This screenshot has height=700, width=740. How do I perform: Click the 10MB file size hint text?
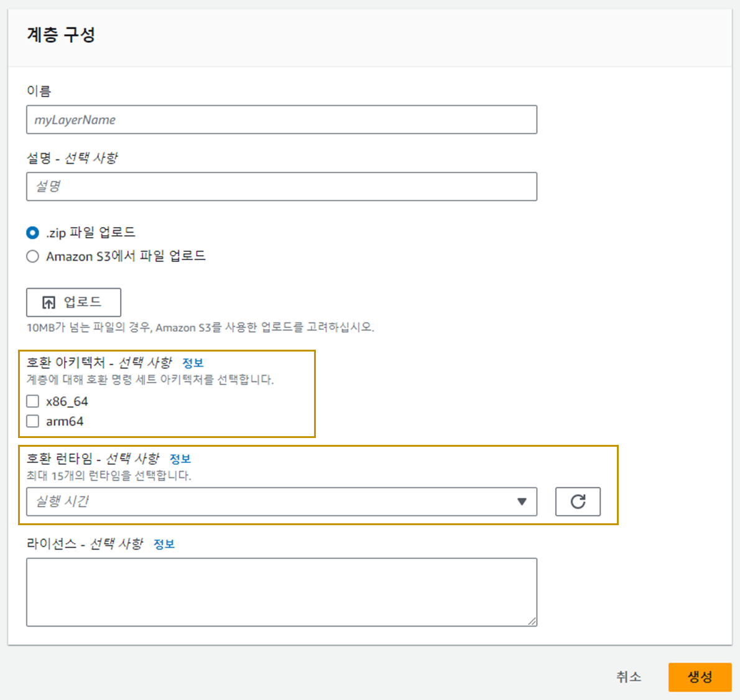(x=200, y=327)
